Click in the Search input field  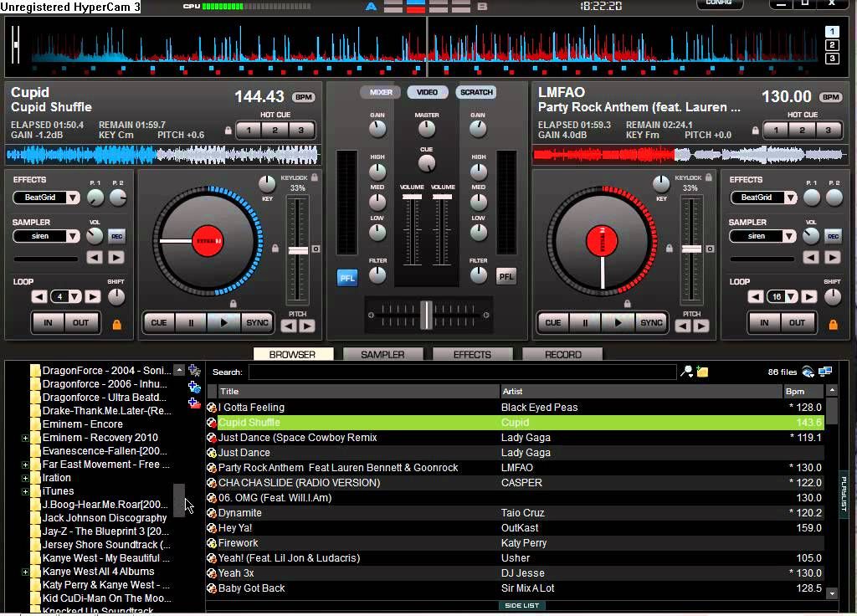pos(462,372)
